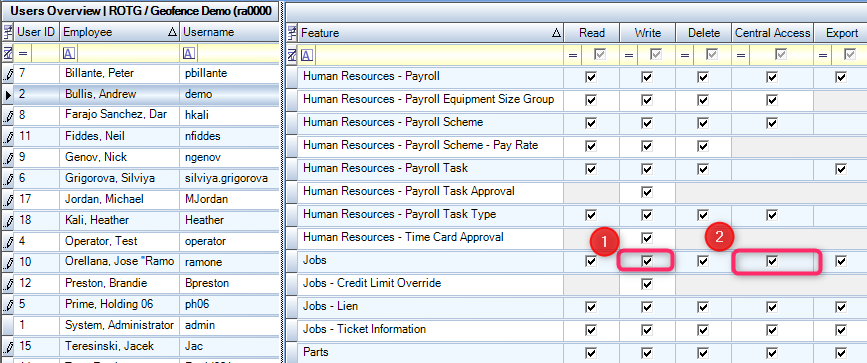Click the edit pencil icon for Billante, Peter

click(7, 74)
